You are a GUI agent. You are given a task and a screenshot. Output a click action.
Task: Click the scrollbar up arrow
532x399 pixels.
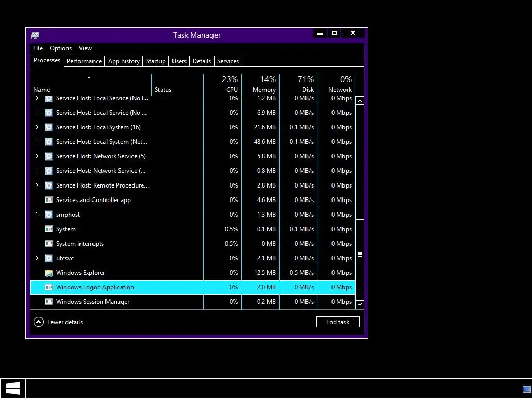pos(360,101)
